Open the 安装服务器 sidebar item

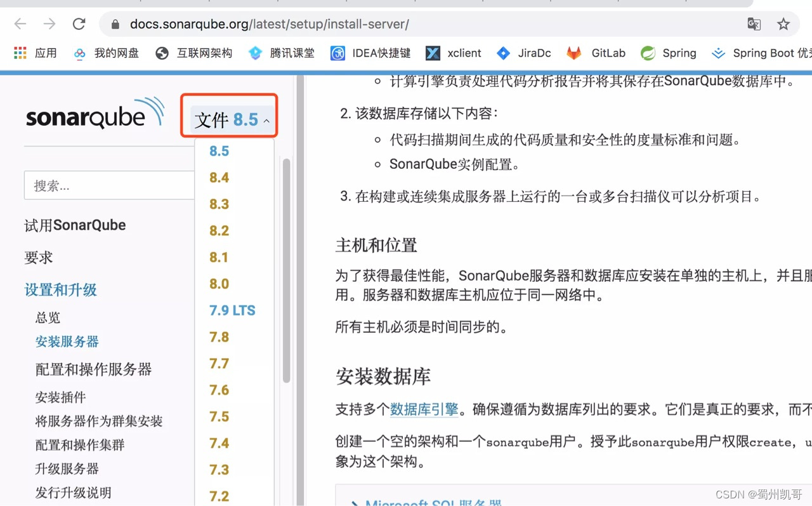click(67, 342)
